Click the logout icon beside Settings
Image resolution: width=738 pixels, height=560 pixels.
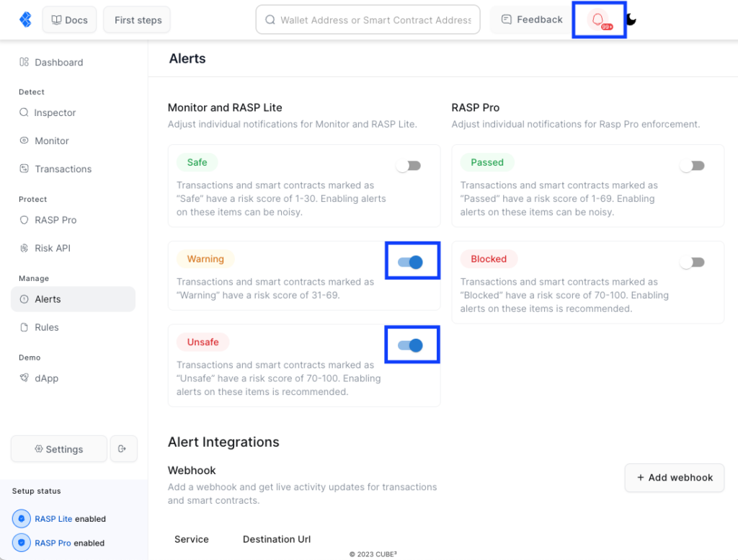(x=123, y=448)
